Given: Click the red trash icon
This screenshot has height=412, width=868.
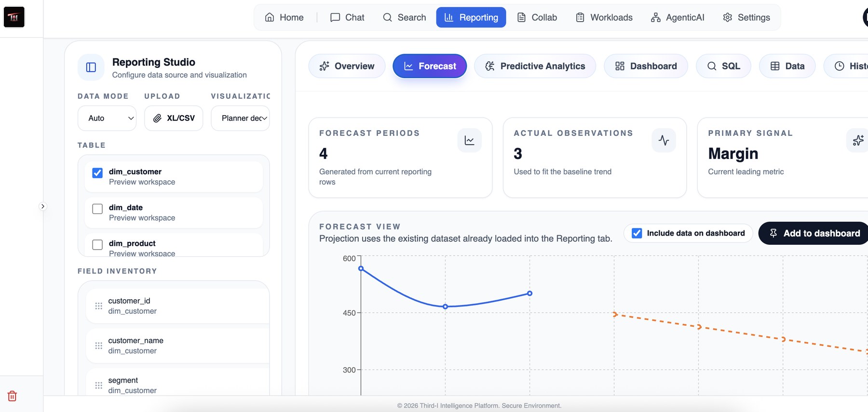Looking at the screenshot, I should [x=12, y=396].
